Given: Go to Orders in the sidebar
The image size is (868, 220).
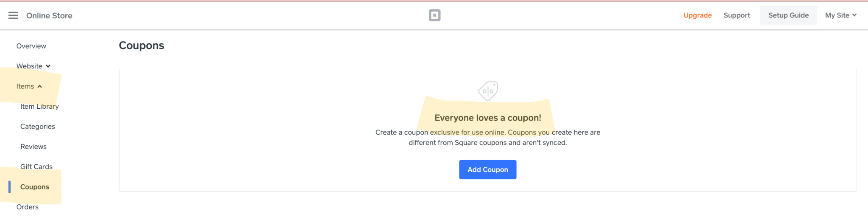Looking at the screenshot, I should pos(28,207).
